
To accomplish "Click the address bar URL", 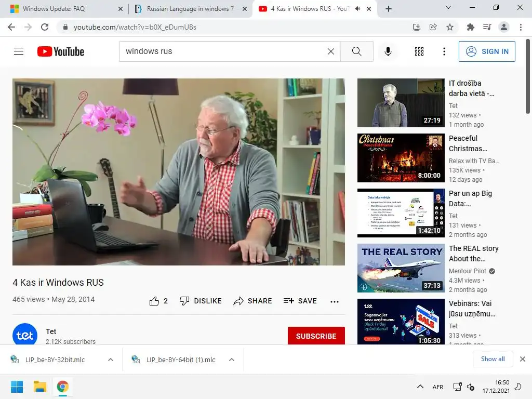I will [x=135, y=27].
